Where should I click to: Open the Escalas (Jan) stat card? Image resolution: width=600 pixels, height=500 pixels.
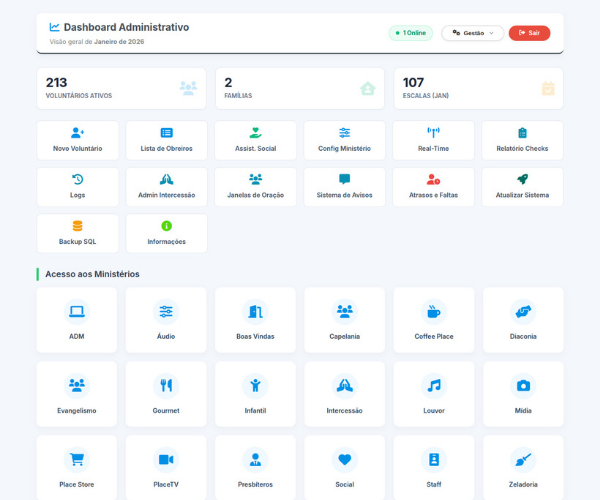478,88
